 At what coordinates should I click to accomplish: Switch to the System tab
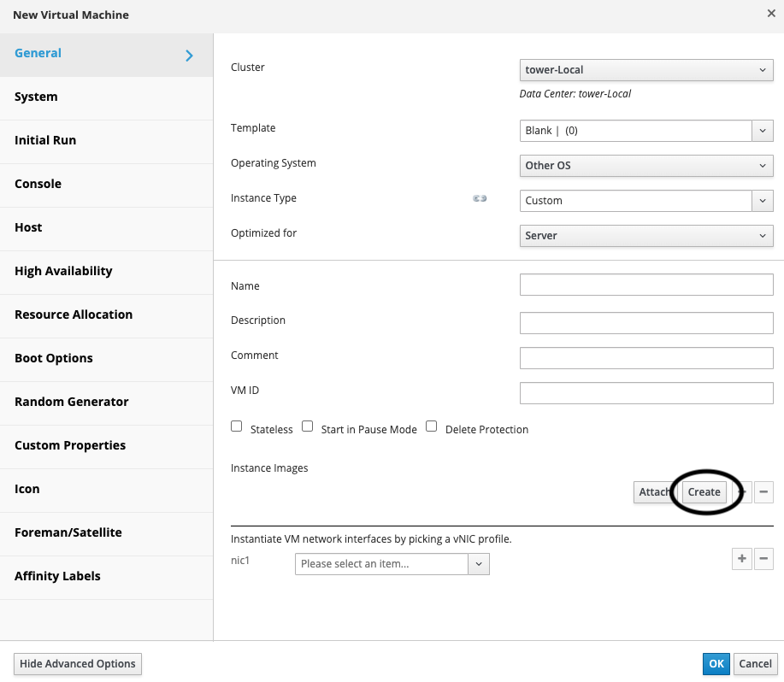coord(37,97)
